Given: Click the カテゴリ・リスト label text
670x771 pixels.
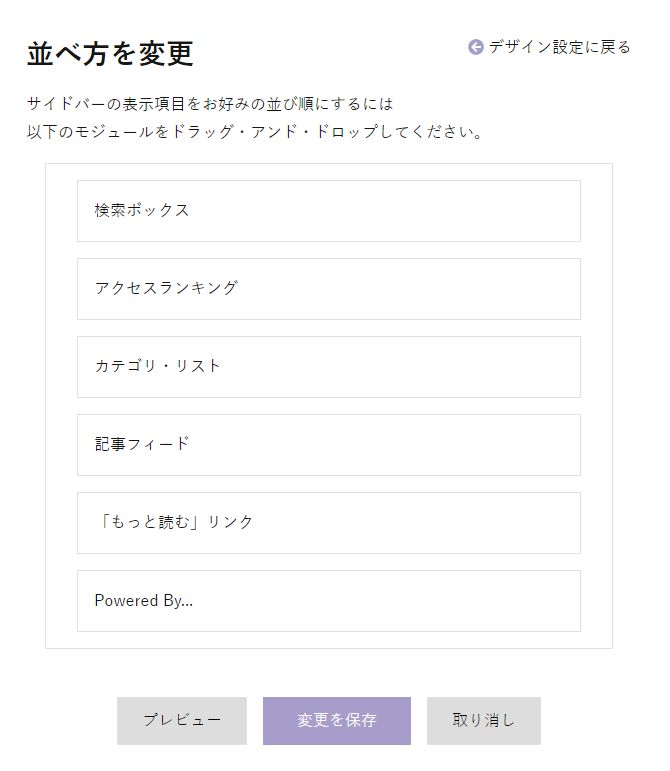Looking at the screenshot, I should pos(157,366).
